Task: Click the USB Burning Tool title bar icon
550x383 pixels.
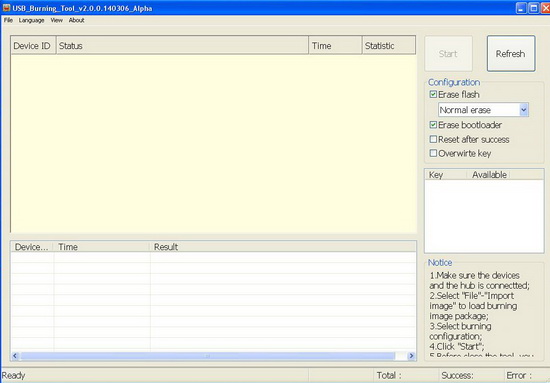Action: pyautogui.click(x=6, y=8)
